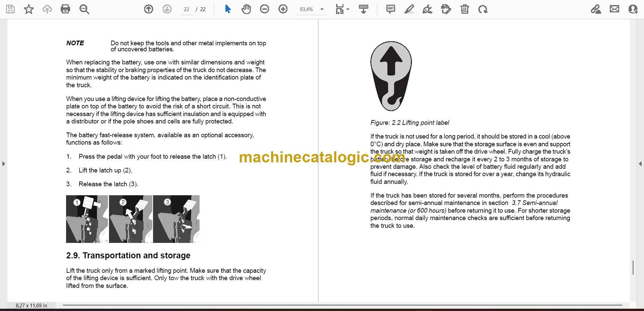644x311 pixels.
Task: Add document to starred with star icon
Action: [29, 9]
